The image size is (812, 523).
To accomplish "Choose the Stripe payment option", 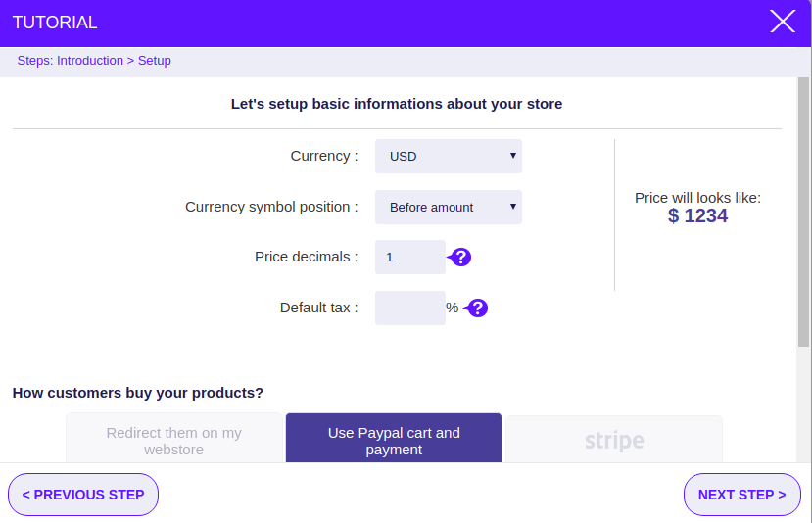I will 614,439.
